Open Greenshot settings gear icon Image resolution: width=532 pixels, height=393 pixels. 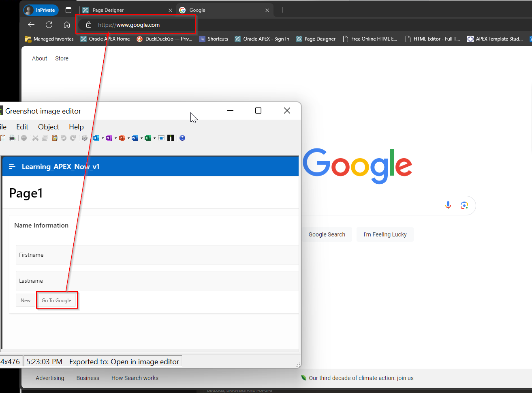(x=85, y=138)
